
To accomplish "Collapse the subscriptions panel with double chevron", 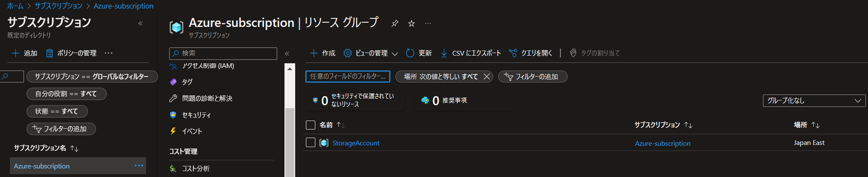I will [x=141, y=24].
